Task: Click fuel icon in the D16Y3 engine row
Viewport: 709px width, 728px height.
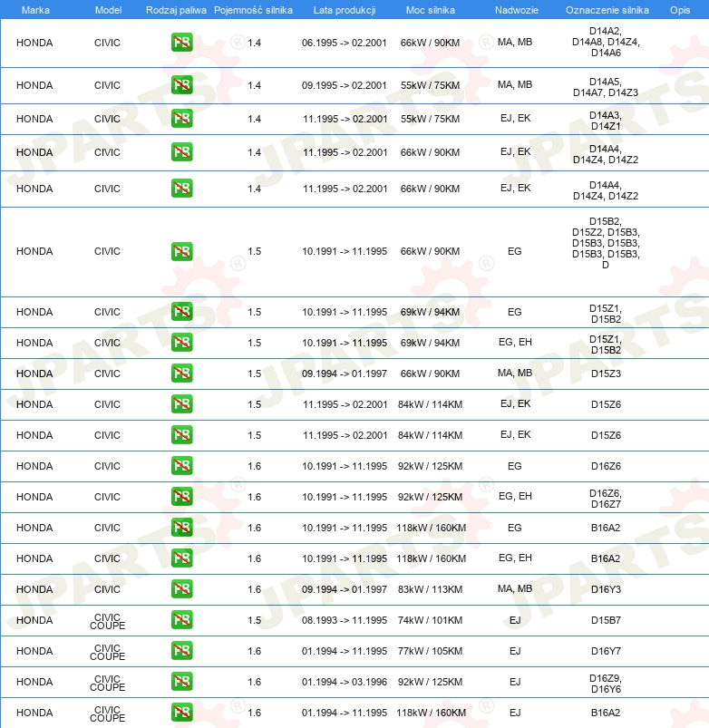Action: click(x=181, y=589)
